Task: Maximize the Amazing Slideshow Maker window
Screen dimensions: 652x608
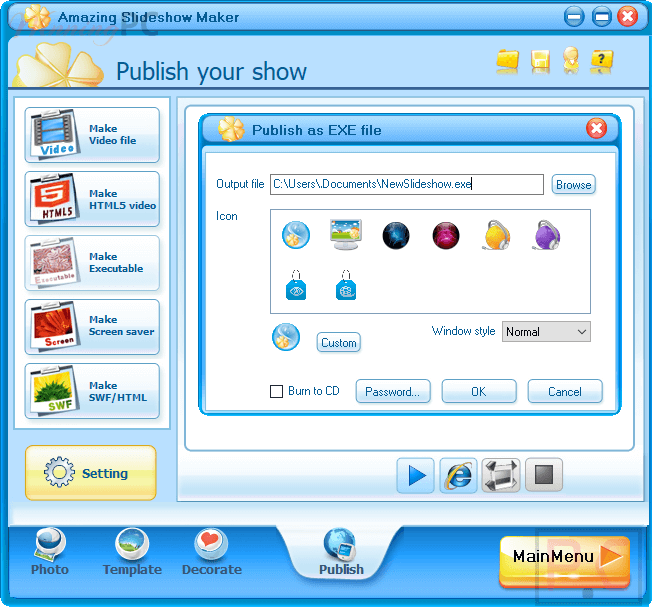Action: click(x=601, y=17)
